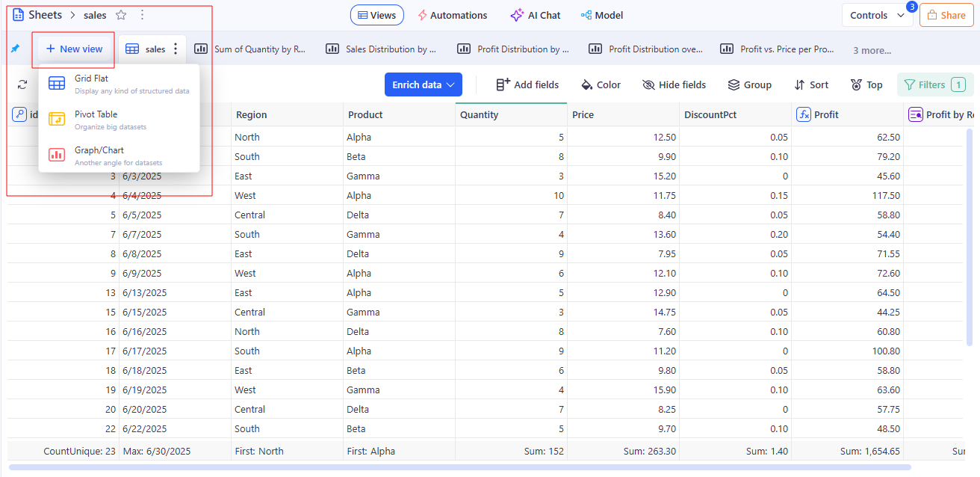Expand the Enrich data dropdown
The height and width of the screenshot is (477, 980).
[423, 85]
